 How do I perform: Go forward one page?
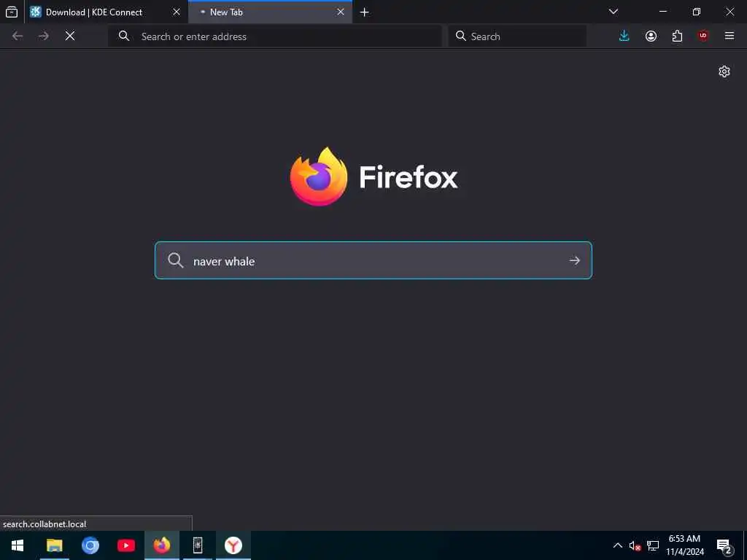click(44, 36)
